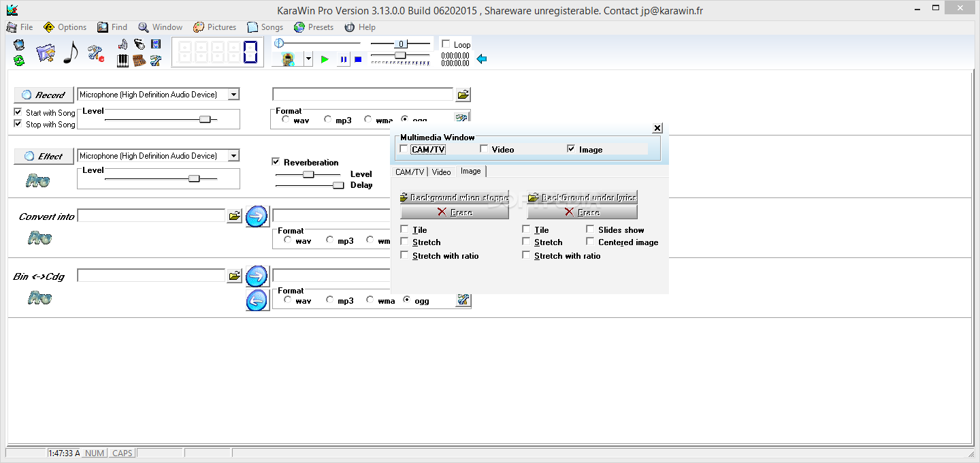
Task: Click the Record Level slider handle
Action: coord(205,119)
